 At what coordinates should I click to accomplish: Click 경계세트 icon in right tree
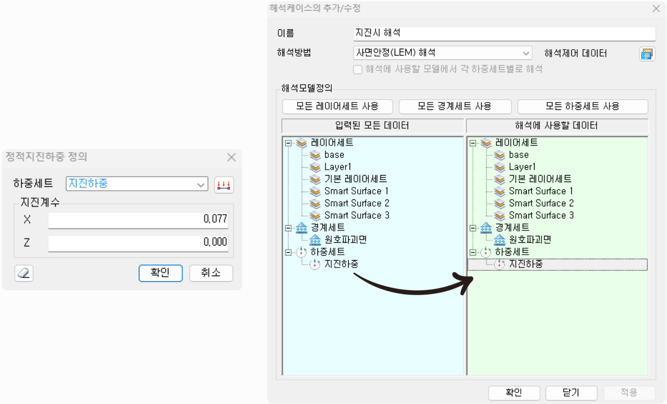click(486, 228)
